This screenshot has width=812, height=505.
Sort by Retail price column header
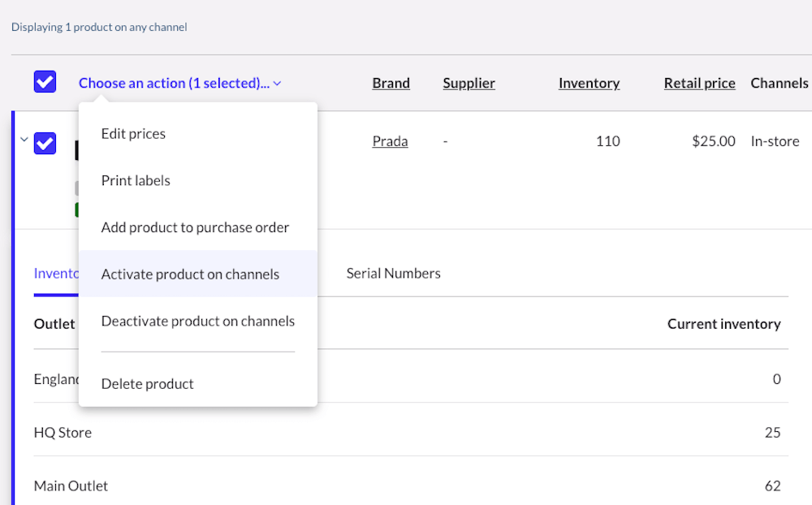700,83
